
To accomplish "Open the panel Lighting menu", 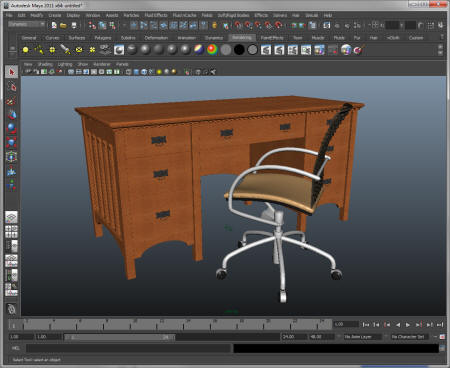I will click(x=65, y=64).
